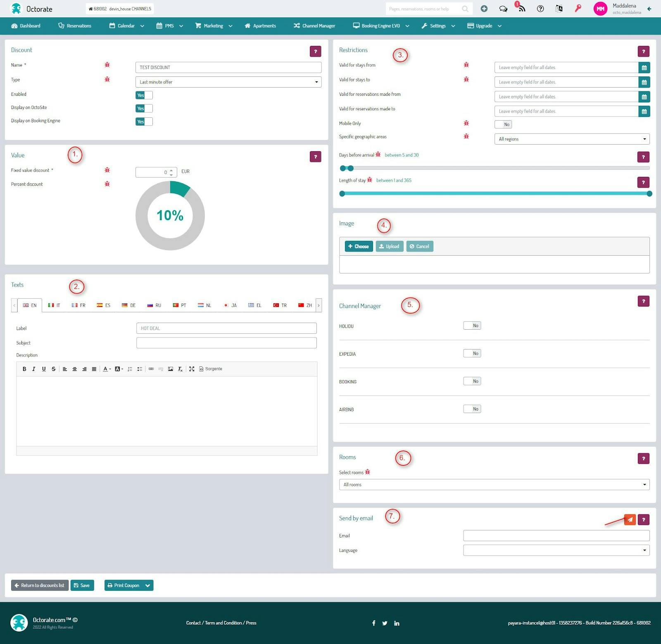Apply italic formatting in Description editor
This screenshot has width=661, height=644.
[x=34, y=369]
